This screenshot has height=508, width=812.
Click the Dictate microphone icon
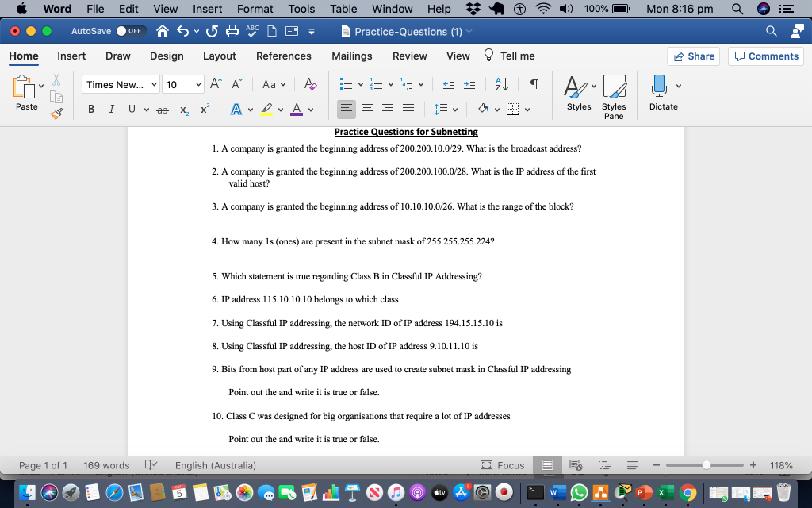pyautogui.click(x=663, y=91)
